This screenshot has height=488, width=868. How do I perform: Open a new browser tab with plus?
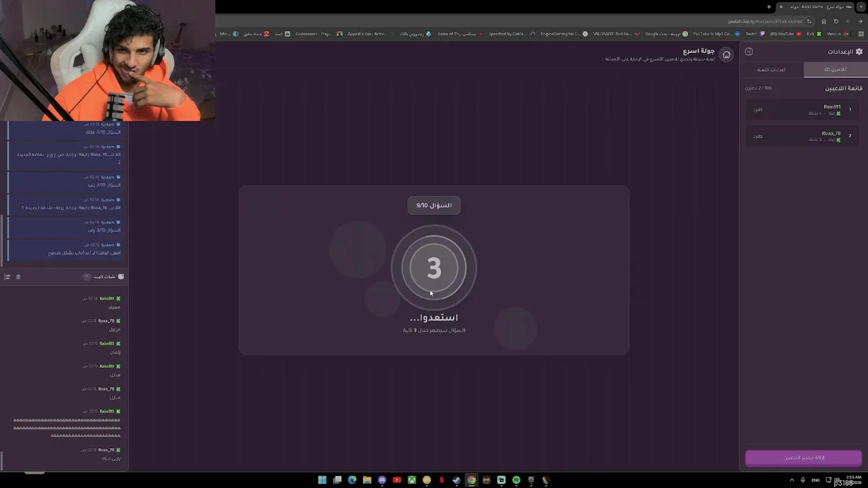pyautogui.click(x=769, y=7)
